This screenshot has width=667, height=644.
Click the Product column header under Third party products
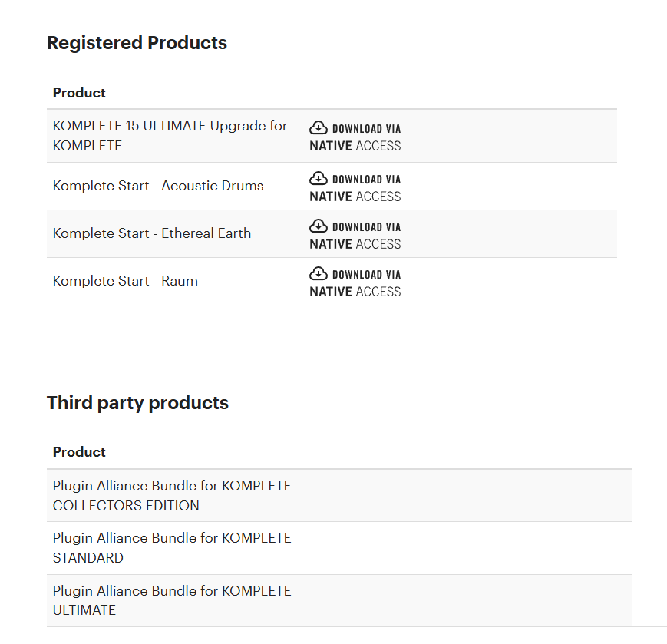79,452
